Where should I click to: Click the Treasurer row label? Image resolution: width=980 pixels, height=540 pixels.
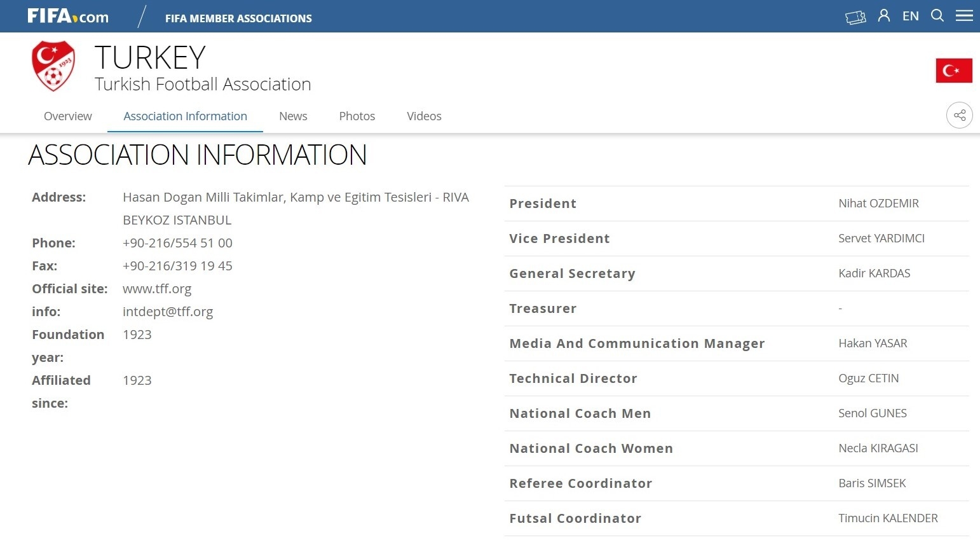point(543,308)
